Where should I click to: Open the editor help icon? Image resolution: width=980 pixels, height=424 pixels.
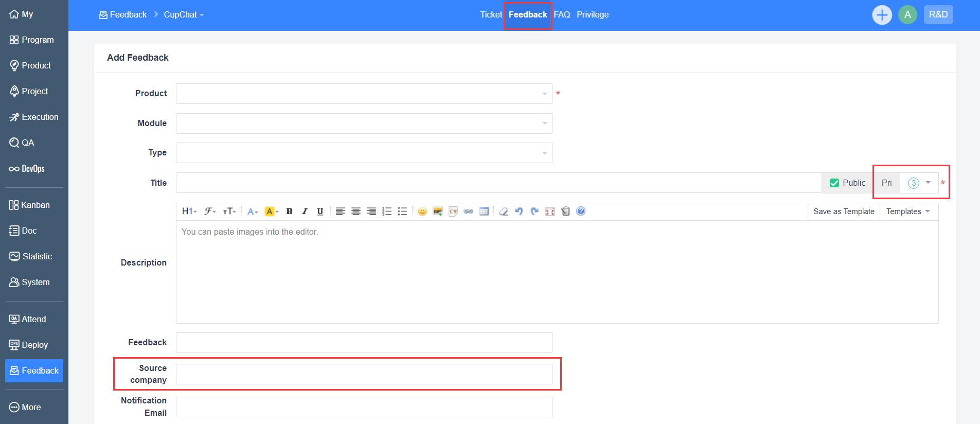click(581, 211)
